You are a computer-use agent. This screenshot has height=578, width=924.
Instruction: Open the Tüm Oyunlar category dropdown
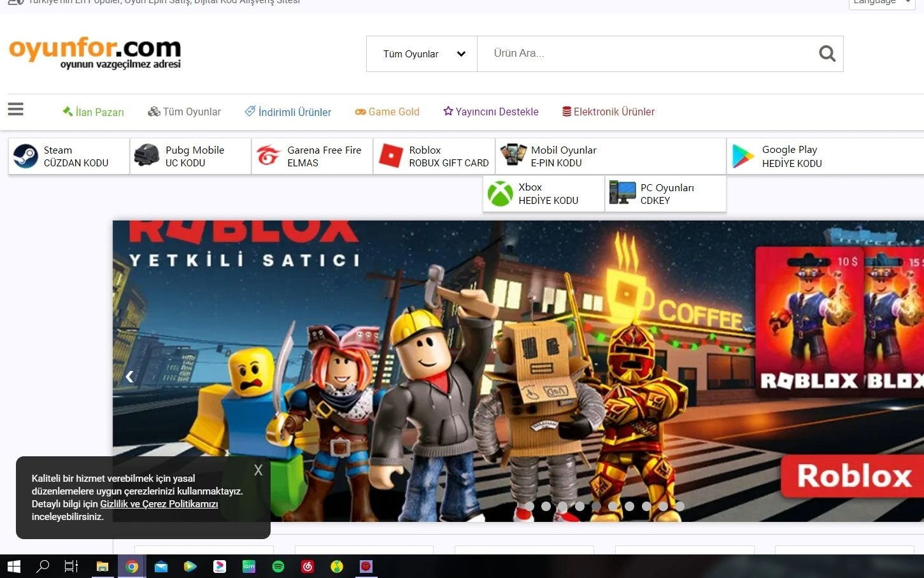click(x=422, y=54)
